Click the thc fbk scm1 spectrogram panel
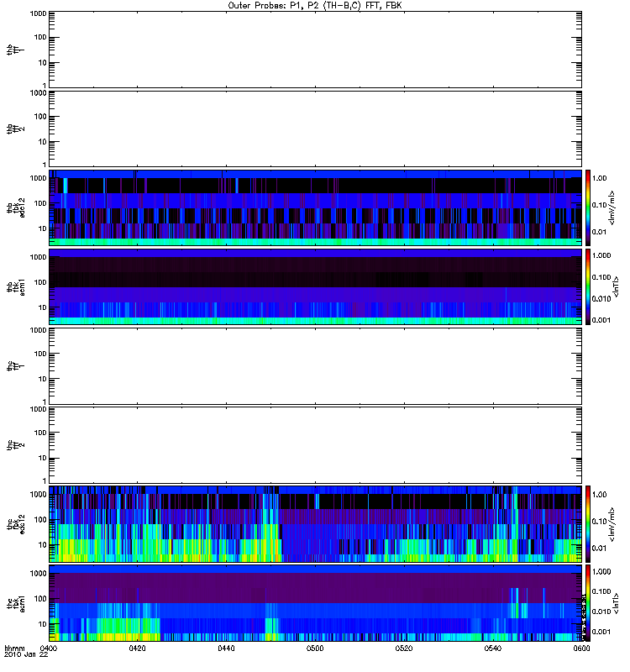The height and width of the screenshot is (672, 630). 315,603
